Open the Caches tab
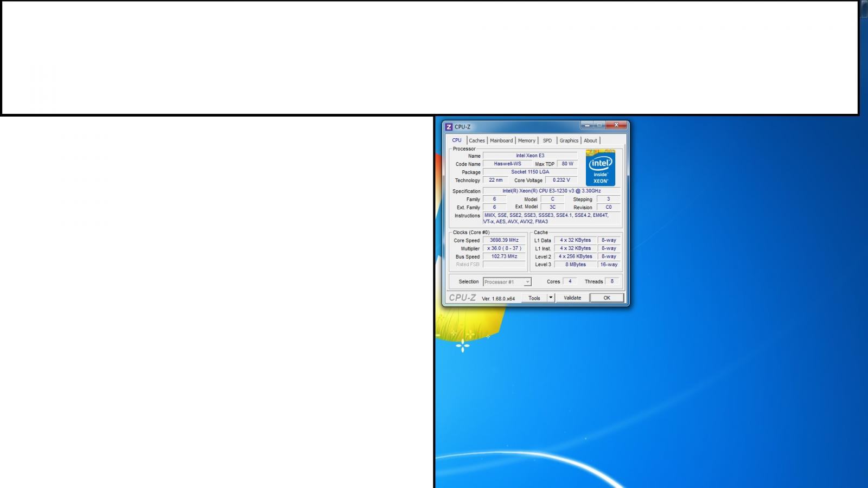 coord(477,140)
